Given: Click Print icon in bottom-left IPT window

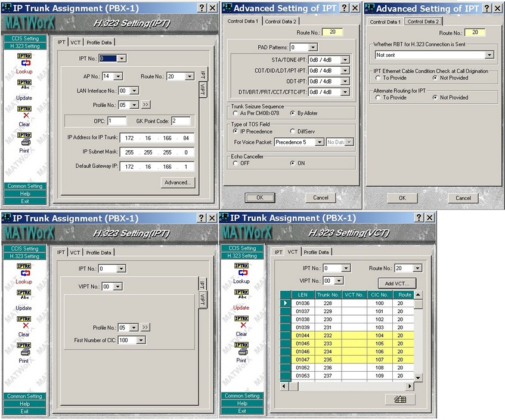Looking at the screenshot, I should (24, 349).
